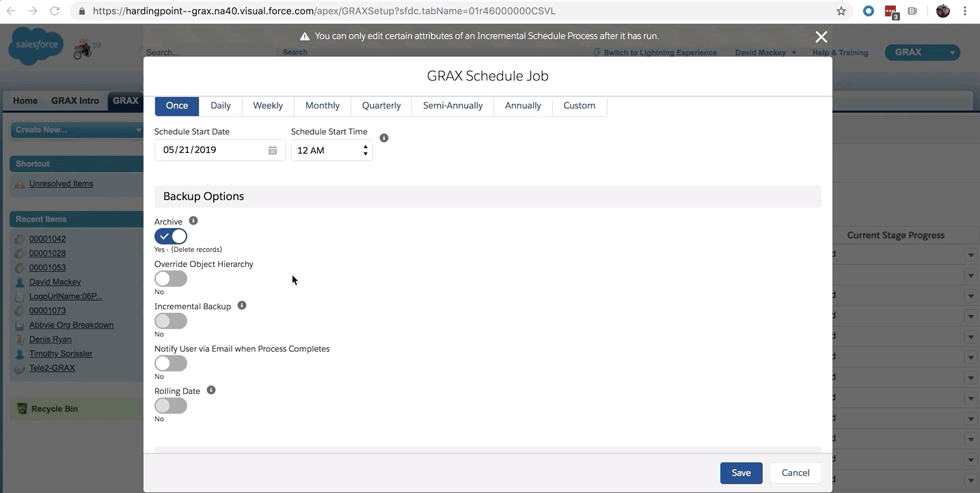Select the Daily schedule tab
The height and width of the screenshot is (493, 980).
pyautogui.click(x=221, y=106)
